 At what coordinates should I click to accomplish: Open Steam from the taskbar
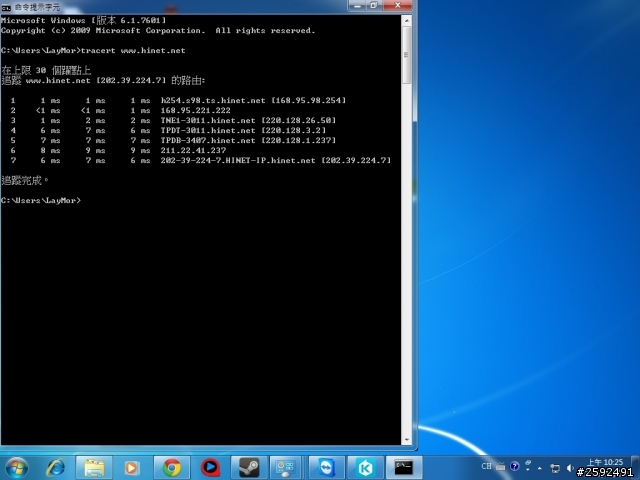(249, 468)
